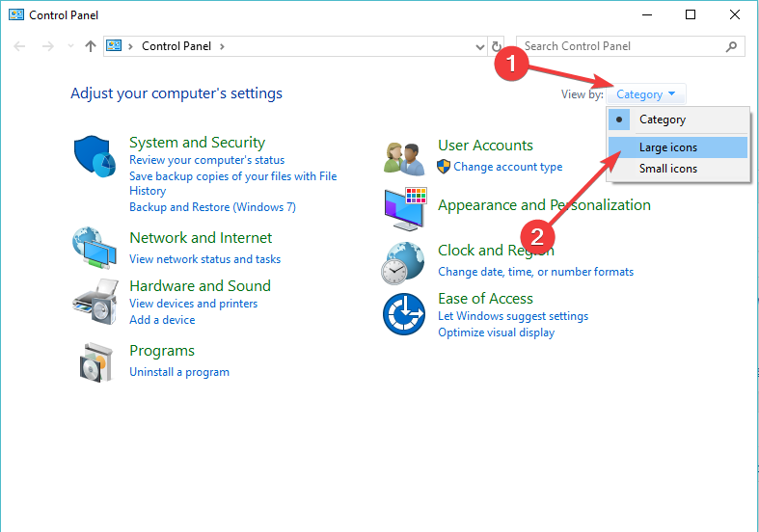Open the User Accounts people icon
This screenshot has width=759, height=532.
coord(404,159)
